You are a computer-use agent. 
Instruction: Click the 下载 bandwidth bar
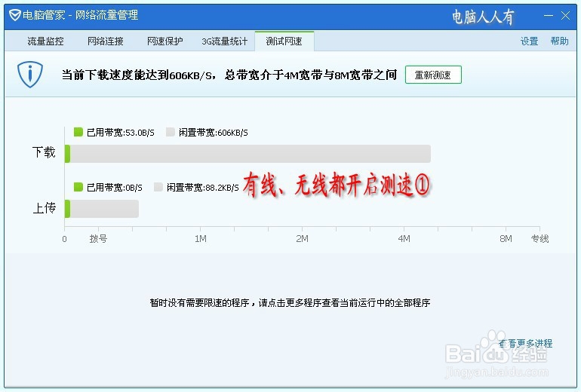(247, 154)
